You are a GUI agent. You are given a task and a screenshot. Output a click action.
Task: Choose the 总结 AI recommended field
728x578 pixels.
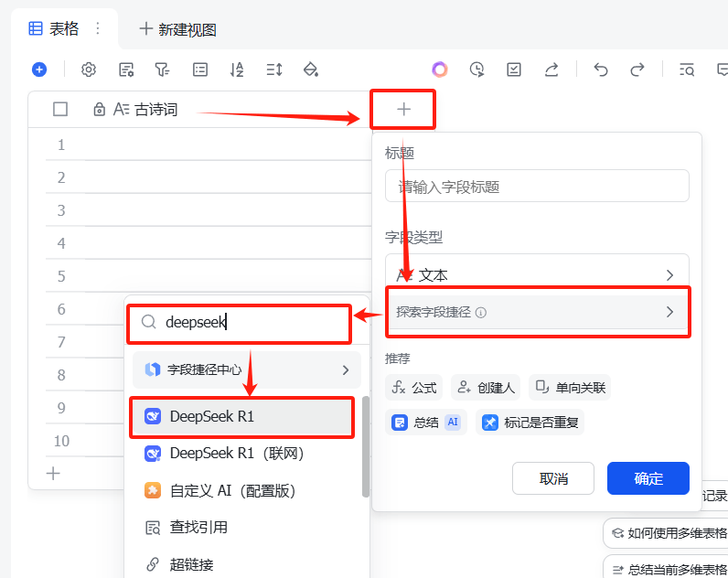pyautogui.click(x=426, y=422)
